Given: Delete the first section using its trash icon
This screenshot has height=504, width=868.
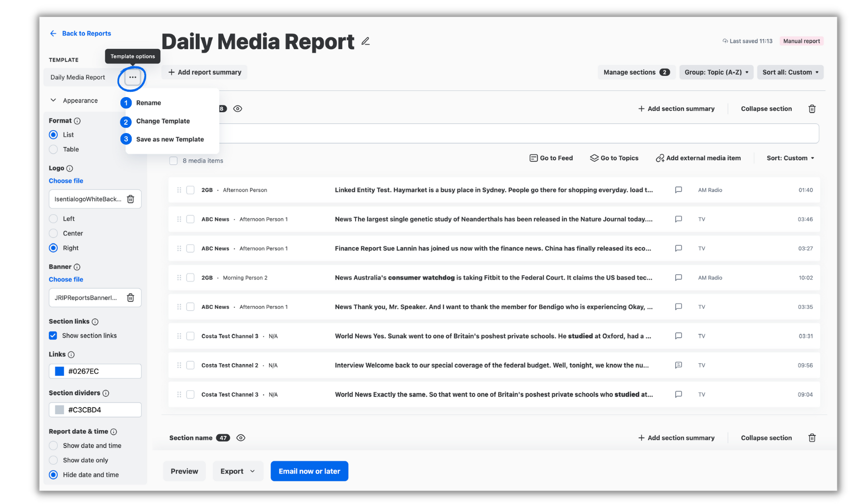Looking at the screenshot, I should (x=812, y=109).
